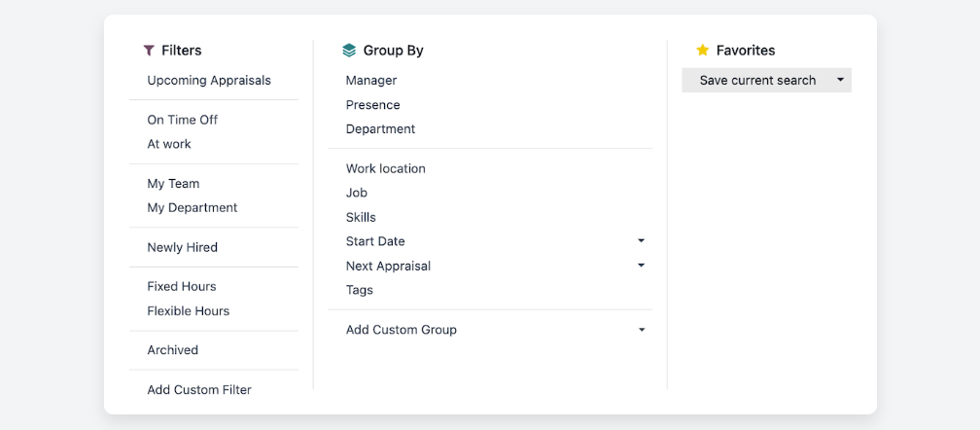980x430 pixels.
Task: Toggle the Upcoming Appraisals filter
Action: point(209,81)
